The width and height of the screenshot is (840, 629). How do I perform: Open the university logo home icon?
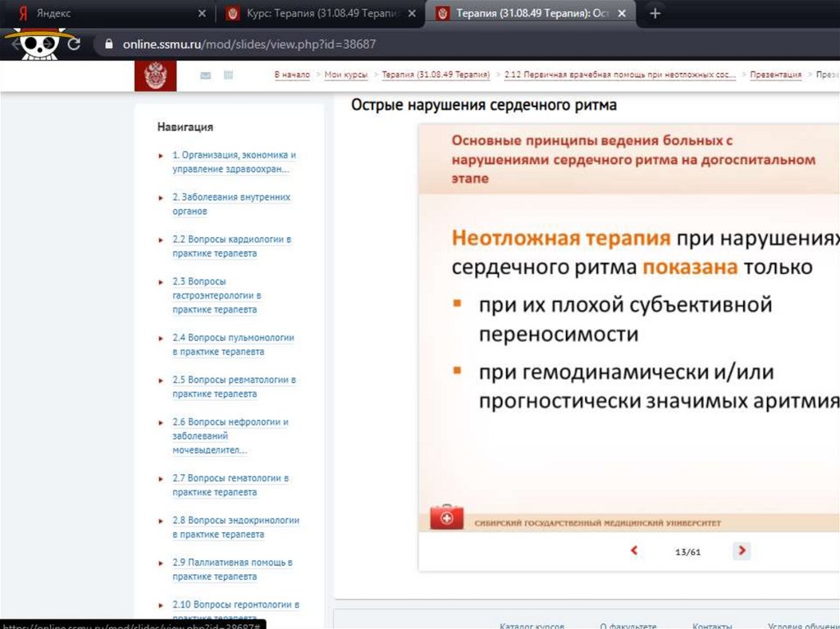(x=155, y=75)
